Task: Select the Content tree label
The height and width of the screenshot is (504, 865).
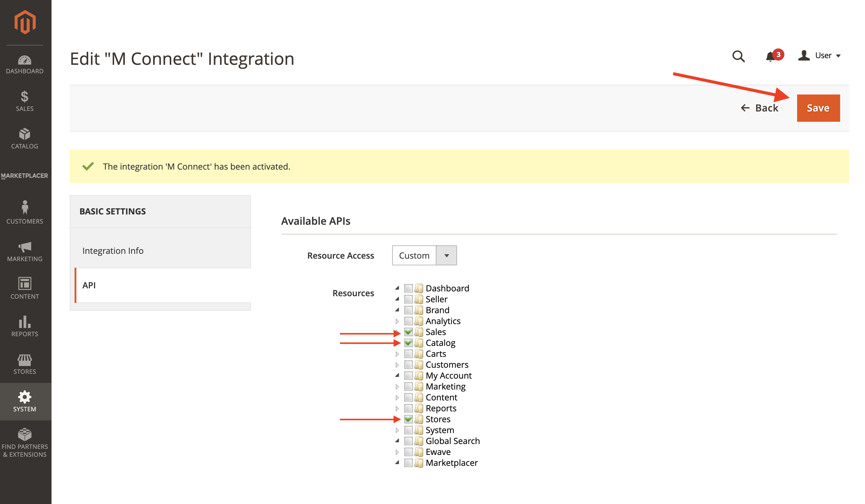Action: point(441,397)
